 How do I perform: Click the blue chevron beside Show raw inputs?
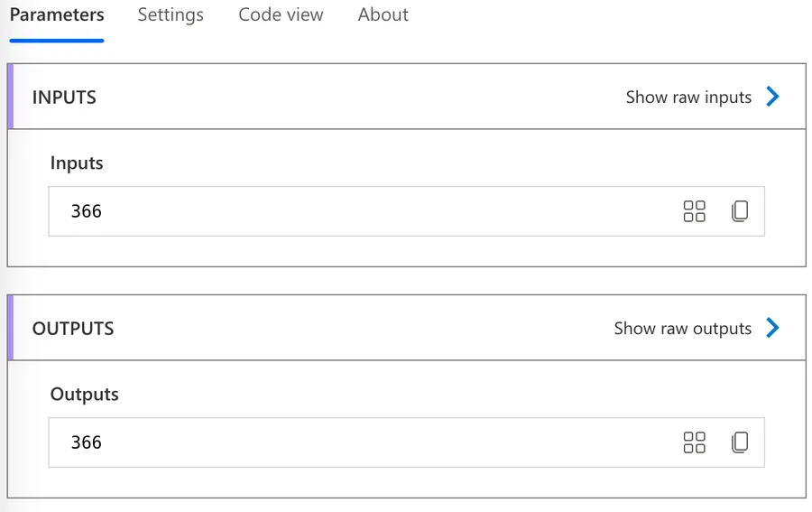point(772,97)
